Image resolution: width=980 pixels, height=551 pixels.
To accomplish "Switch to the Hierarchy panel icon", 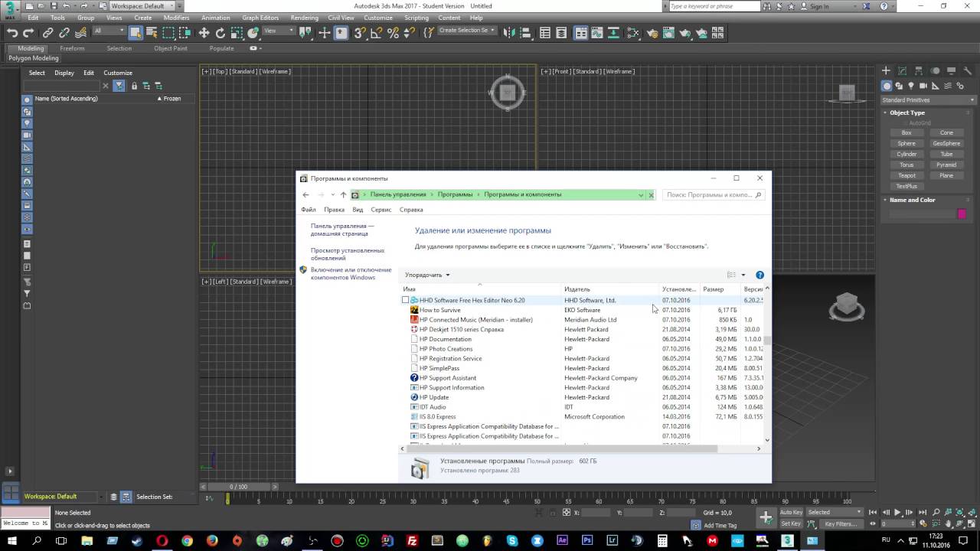I will (x=919, y=71).
